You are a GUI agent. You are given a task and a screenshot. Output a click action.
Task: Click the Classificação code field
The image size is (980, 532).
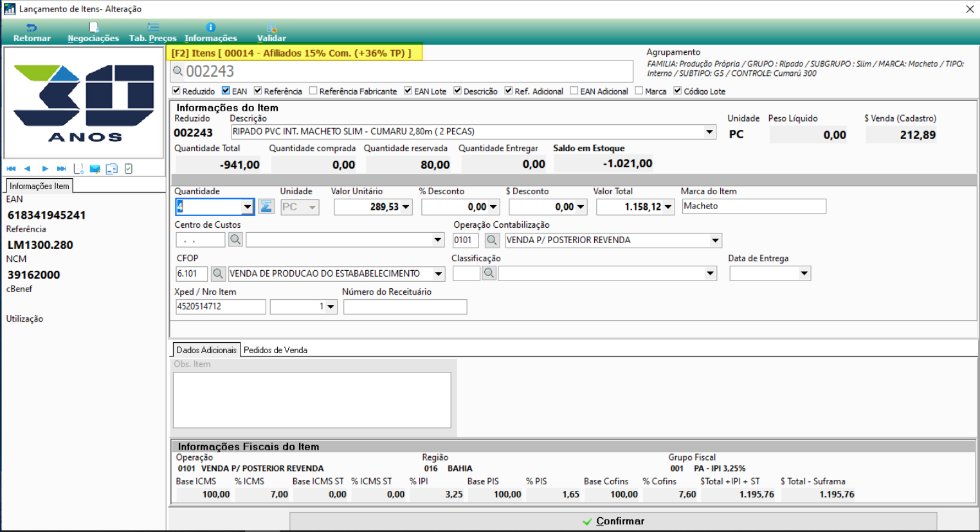click(x=466, y=273)
